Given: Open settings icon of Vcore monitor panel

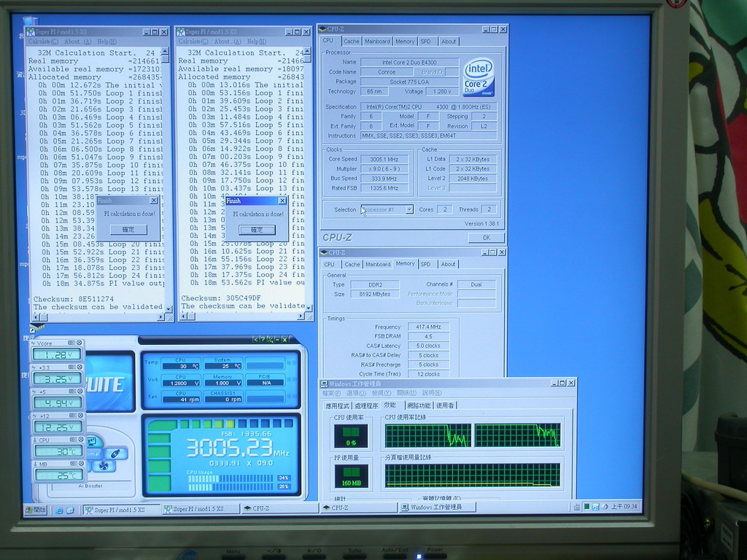Looking at the screenshot, I should [x=71, y=343].
